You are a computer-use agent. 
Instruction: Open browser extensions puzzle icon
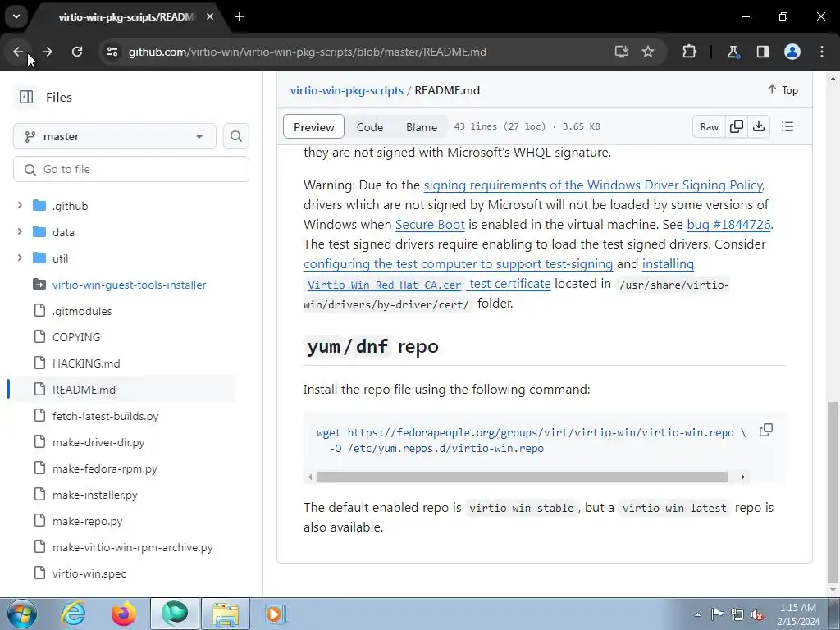tap(689, 52)
